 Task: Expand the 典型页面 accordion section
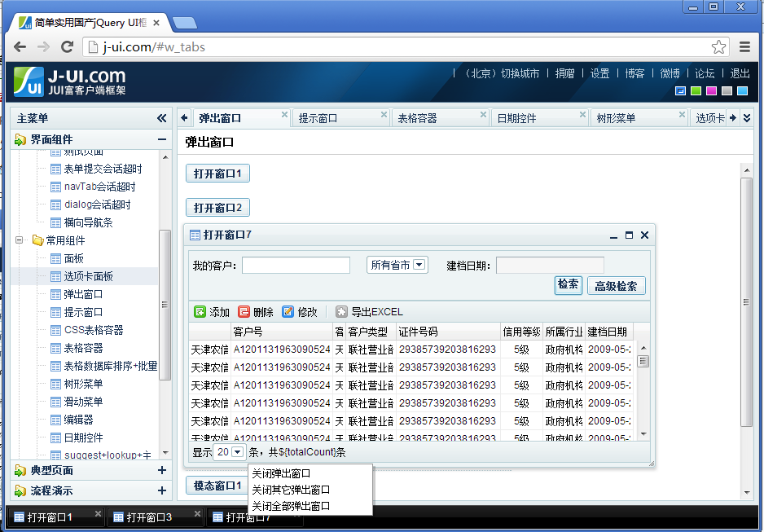coord(161,470)
